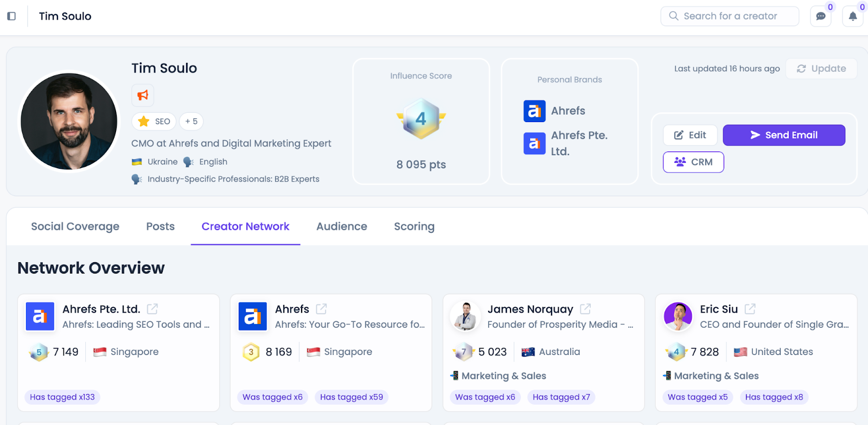Open the Audience tab
This screenshot has width=868, height=425.
click(x=342, y=226)
